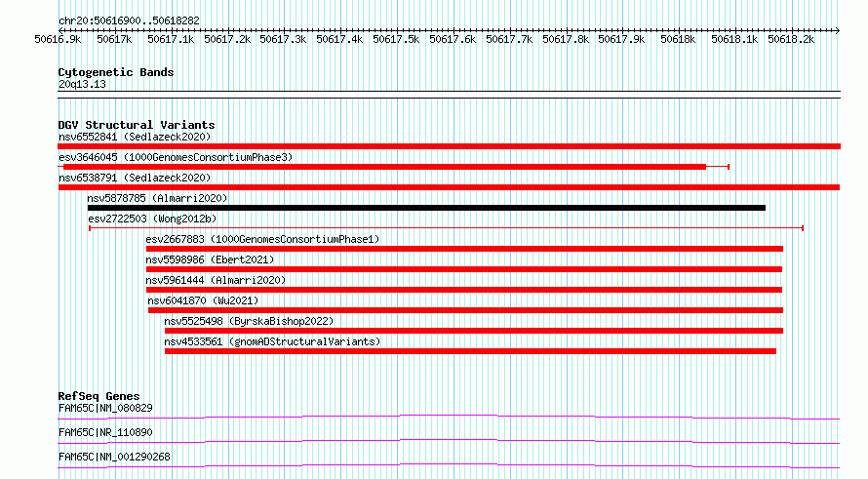868x479 pixels.
Task: Open variant nsv5878785 (Almarri2020) label
Action: click(x=157, y=198)
